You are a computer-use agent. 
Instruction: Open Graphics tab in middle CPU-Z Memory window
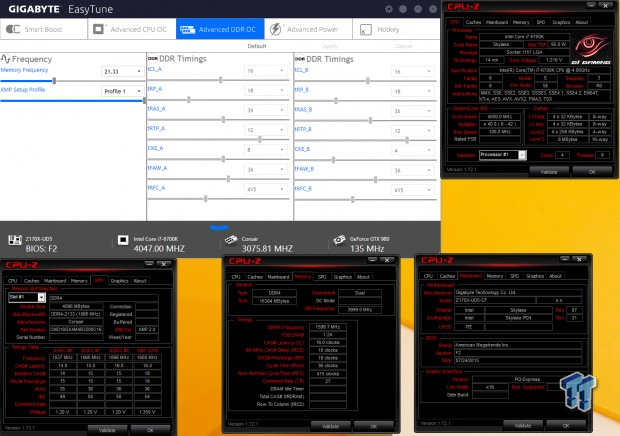click(x=342, y=277)
